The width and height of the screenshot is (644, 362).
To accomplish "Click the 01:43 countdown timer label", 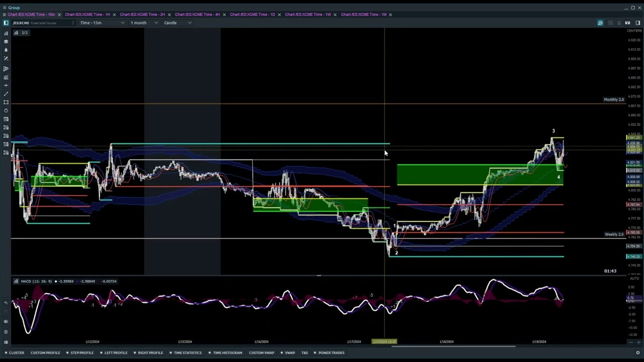I will [610, 271].
